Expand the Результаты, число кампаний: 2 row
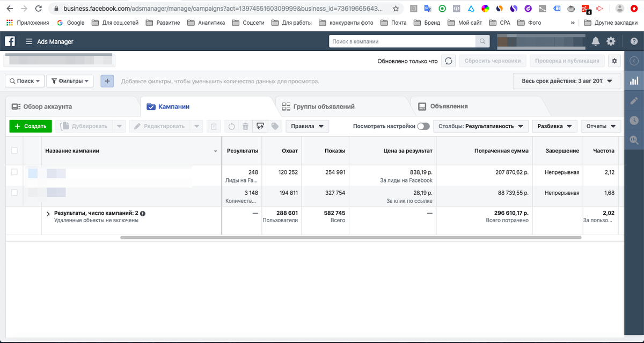This screenshot has height=343, width=644. pyautogui.click(x=48, y=214)
